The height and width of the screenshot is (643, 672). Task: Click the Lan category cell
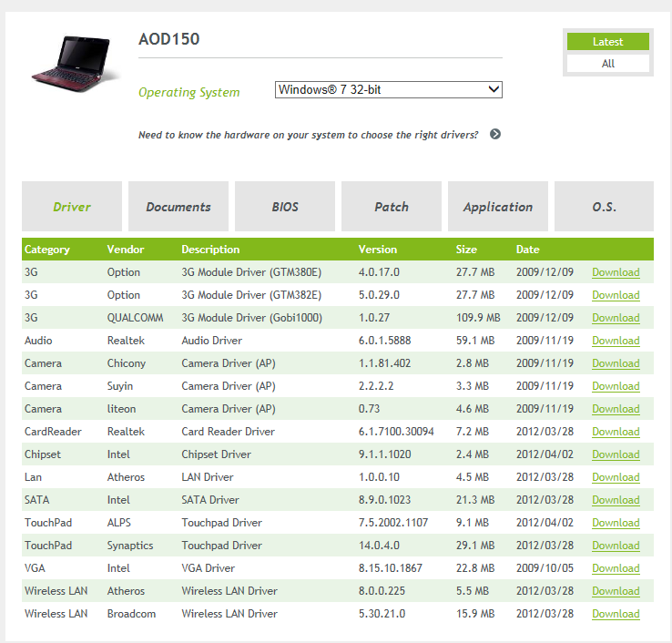click(x=33, y=476)
